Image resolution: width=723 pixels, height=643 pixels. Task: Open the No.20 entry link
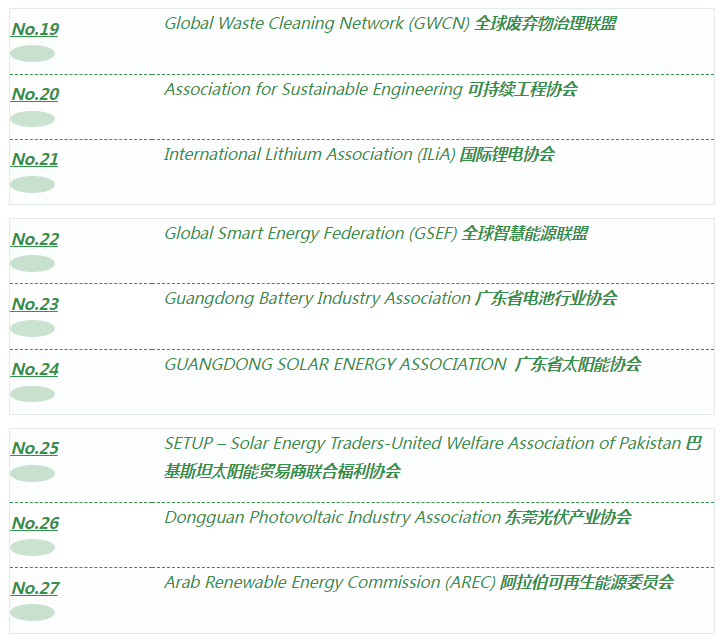[x=35, y=94]
